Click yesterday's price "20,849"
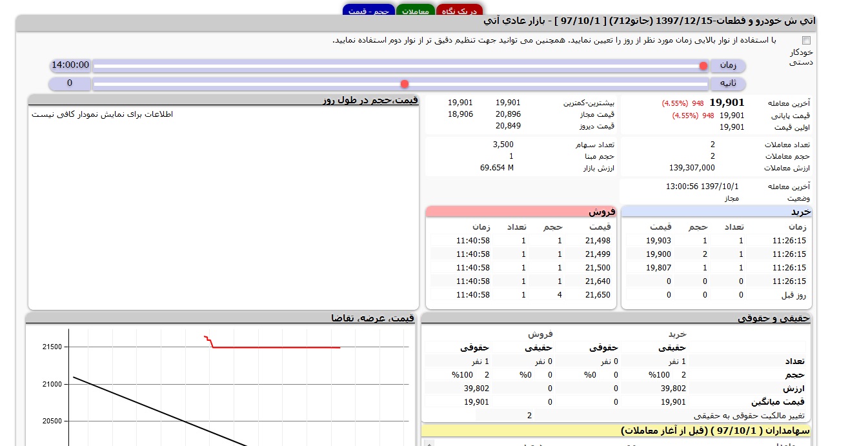Image resolution: width=868 pixels, height=446 pixels. pyautogui.click(x=508, y=126)
